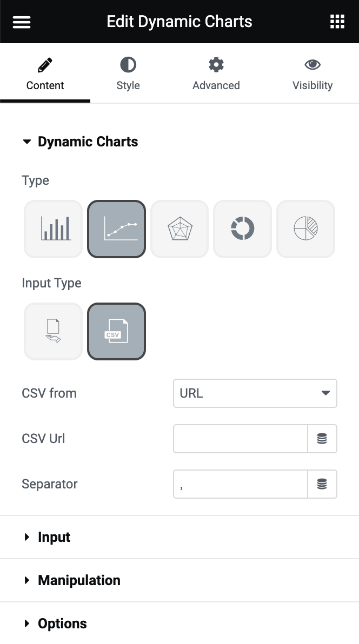The height and width of the screenshot is (644, 359).
Task: Select the bar chart type
Action: (54, 229)
